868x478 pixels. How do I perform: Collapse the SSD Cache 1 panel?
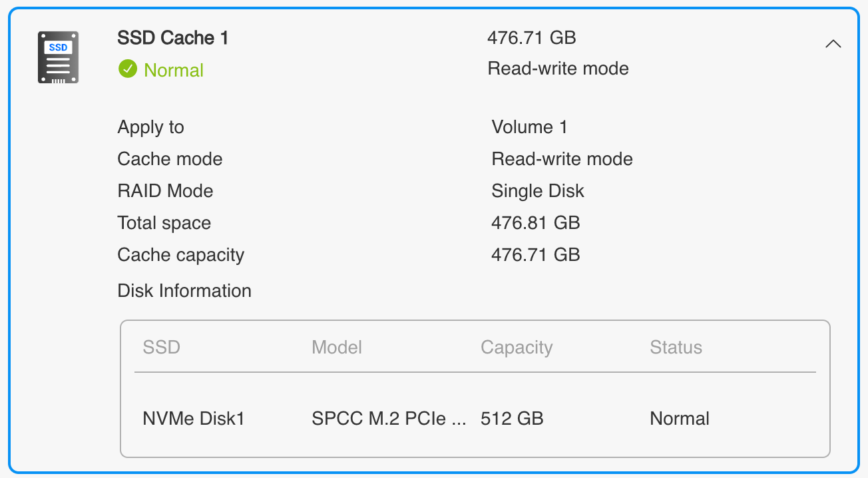833,44
